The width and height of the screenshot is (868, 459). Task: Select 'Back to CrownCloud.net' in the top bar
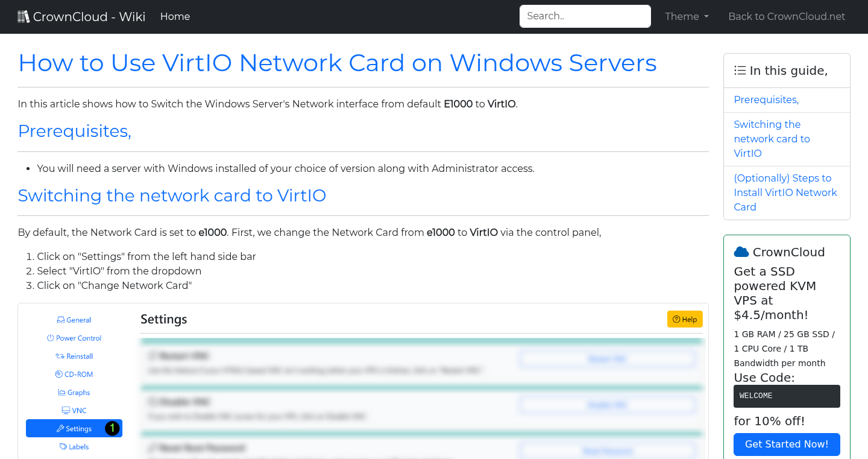click(787, 16)
